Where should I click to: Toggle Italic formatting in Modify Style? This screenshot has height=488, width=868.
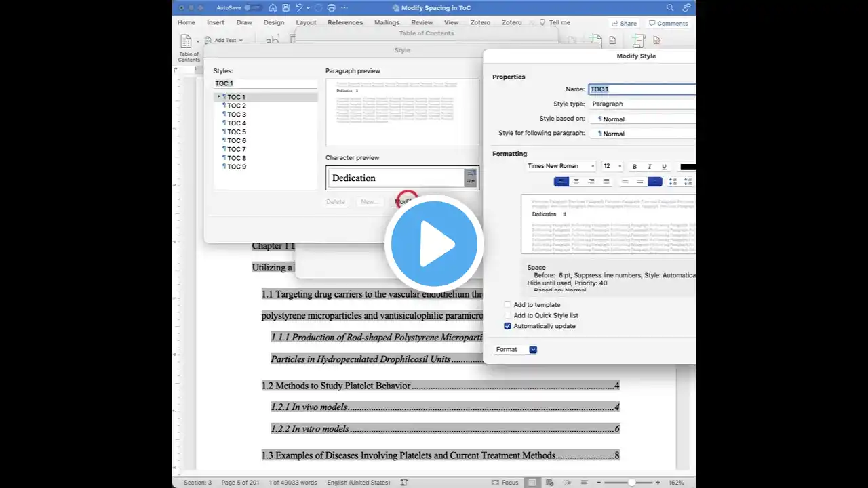[650, 167]
